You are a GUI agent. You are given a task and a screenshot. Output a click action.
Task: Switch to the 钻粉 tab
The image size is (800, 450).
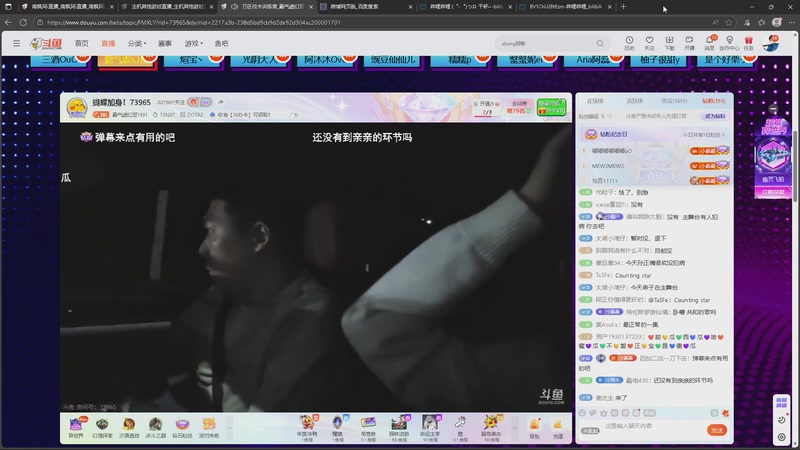(x=714, y=101)
